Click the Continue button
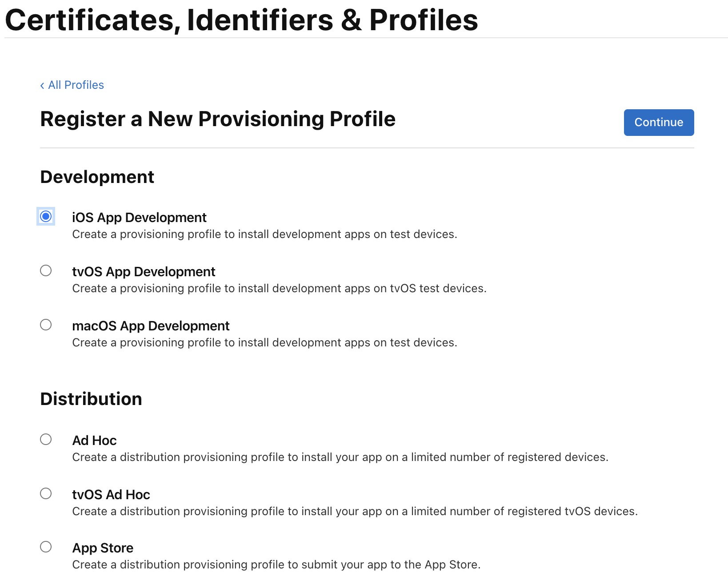This screenshot has height=588, width=728. [659, 123]
